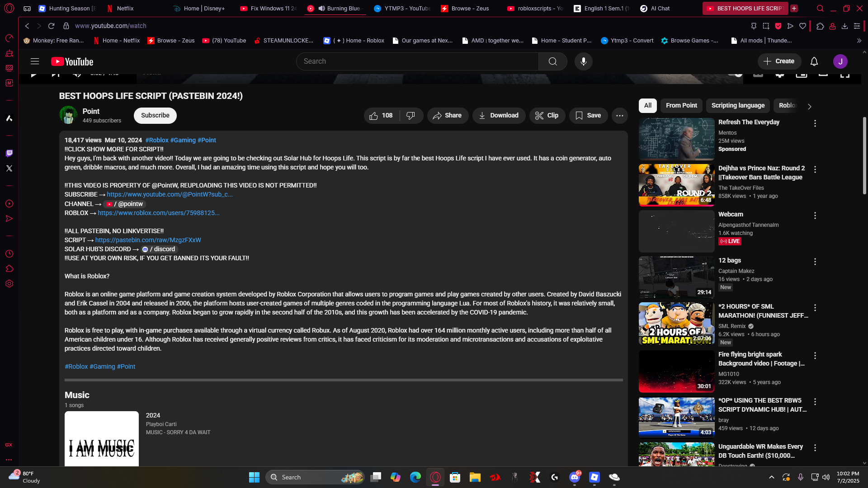Click the ad blocker shield icon
This screenshot has width=868, height=488.
778,26
